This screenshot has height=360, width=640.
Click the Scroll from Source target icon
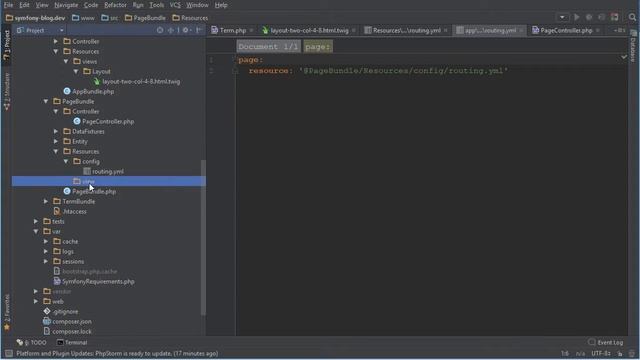click(x=160, y=30)
